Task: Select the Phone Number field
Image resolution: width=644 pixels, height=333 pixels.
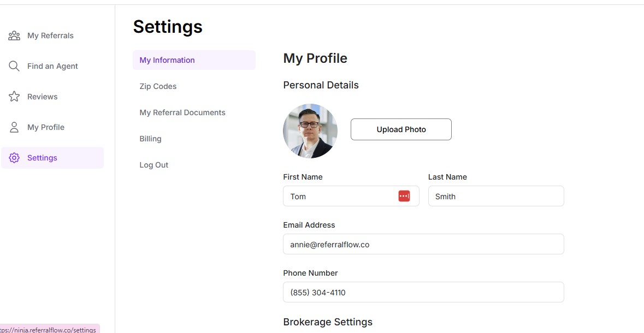Action: 423,292
